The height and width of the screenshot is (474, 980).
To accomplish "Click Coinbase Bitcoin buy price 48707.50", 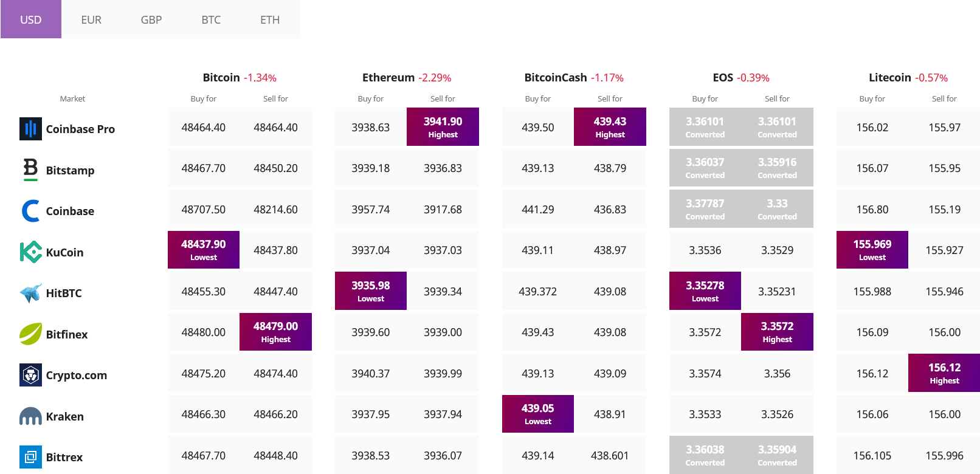I will coord(204,209).
